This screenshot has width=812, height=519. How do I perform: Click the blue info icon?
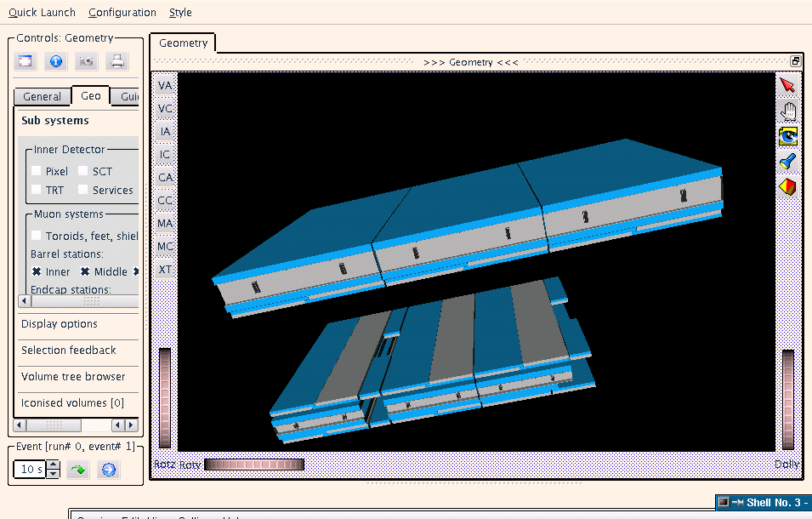(54, 61)
